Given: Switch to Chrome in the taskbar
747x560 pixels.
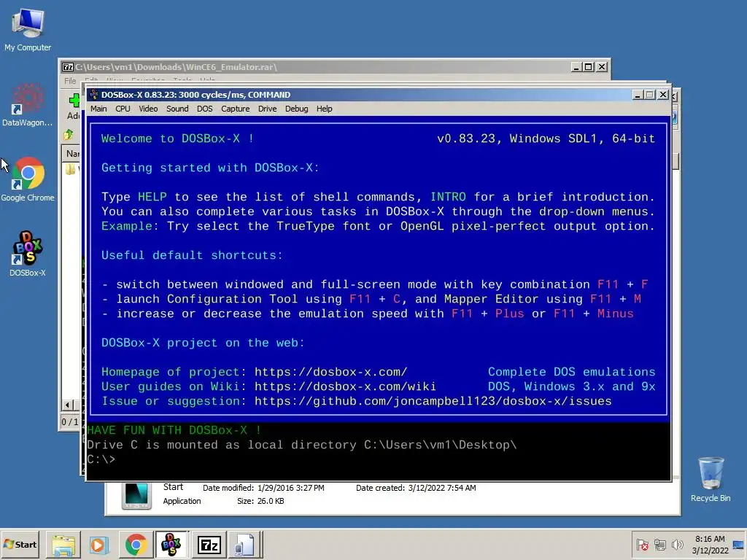Looking at the screenshot, I should pyautogui.click(x=136, y=544).
